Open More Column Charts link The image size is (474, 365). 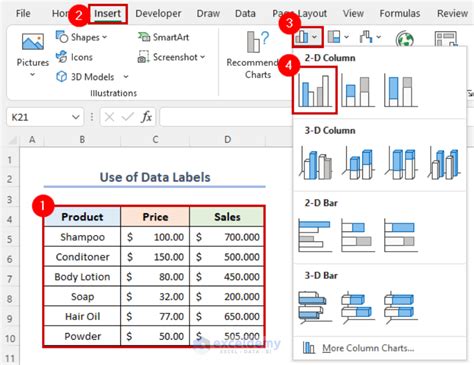point(368,348)
